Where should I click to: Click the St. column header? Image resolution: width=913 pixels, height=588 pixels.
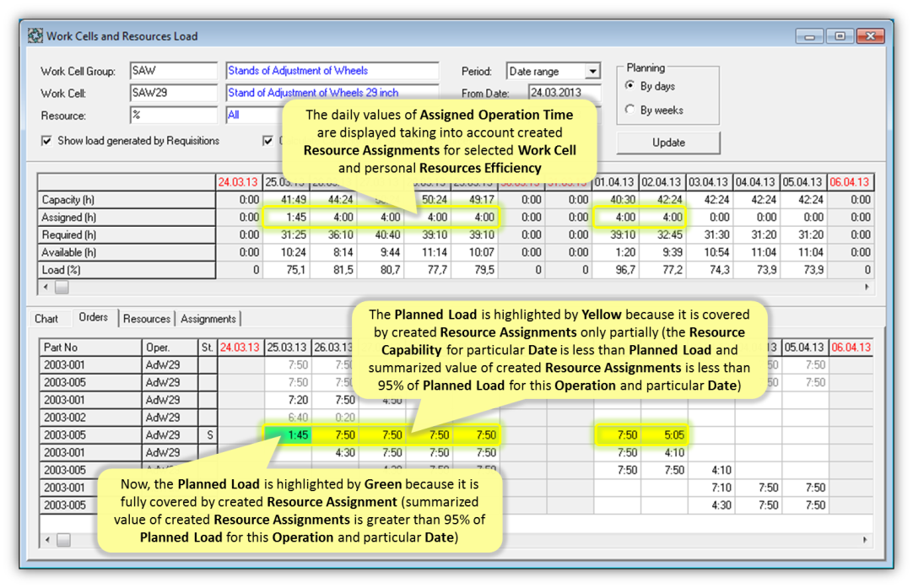(208, 348)
